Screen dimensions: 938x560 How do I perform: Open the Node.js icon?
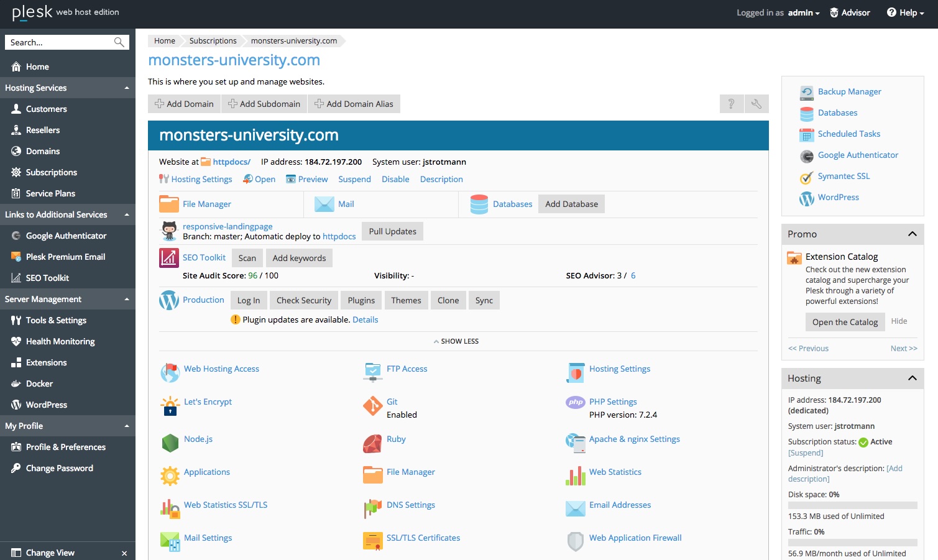click(170, 443)
